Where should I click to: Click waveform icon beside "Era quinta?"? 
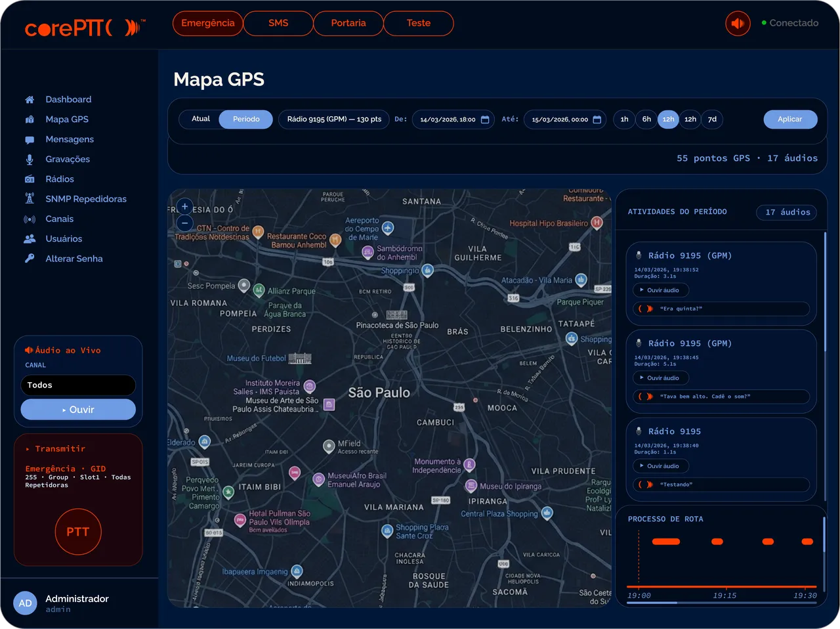[x=646, y=309]
